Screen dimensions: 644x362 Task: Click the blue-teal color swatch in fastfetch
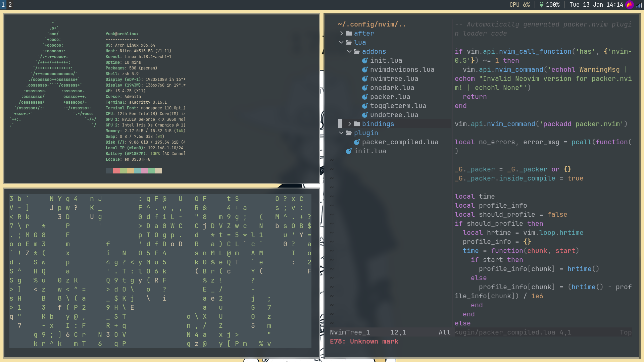click(x=137, y=171)
